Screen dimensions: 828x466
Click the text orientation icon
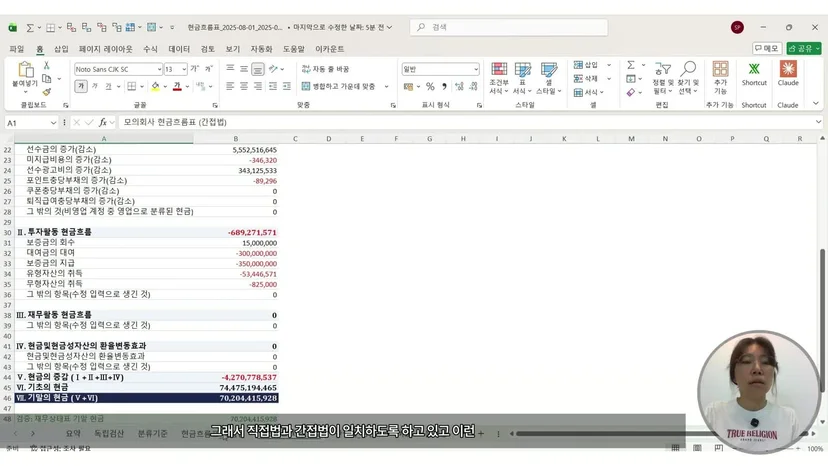(x=273, y=69)
